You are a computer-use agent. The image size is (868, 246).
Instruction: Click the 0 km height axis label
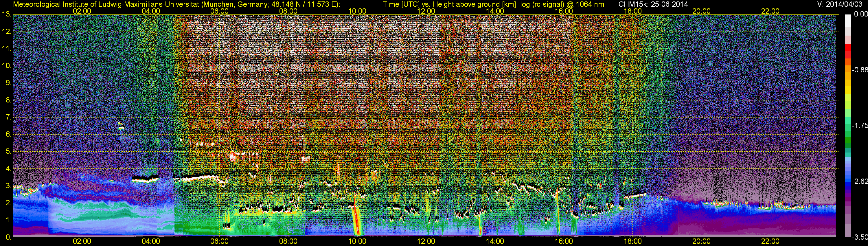[8, 237]
